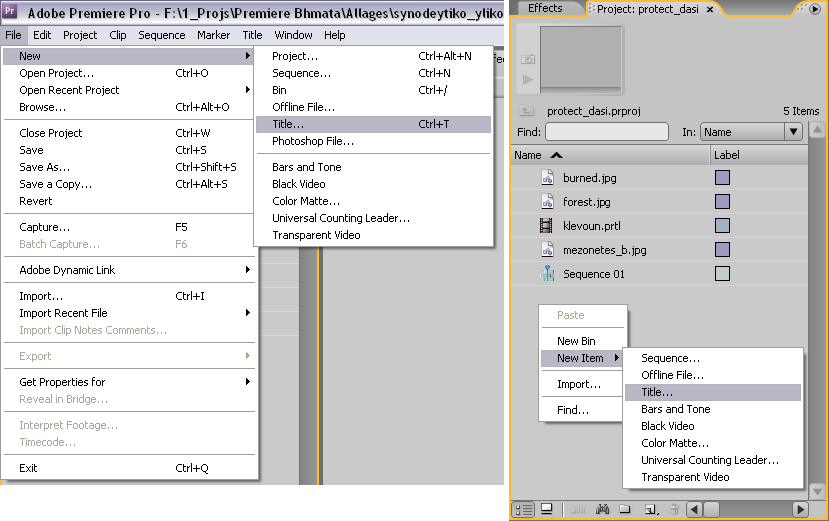This screenshot has height=521, width=829.
Task: Choose Import... in the context menu
Action: (581, 384)
